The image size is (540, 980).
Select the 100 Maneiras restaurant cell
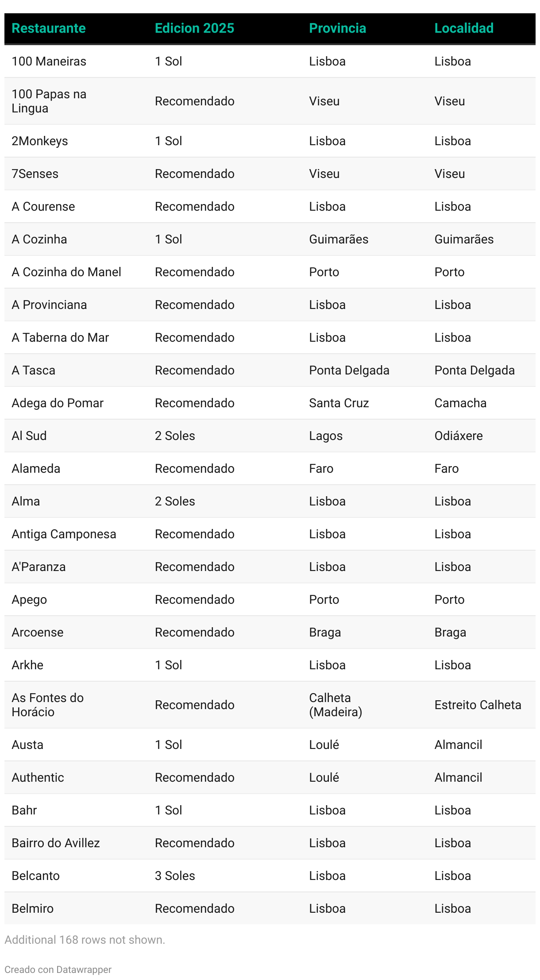click(x=49, y=61)
